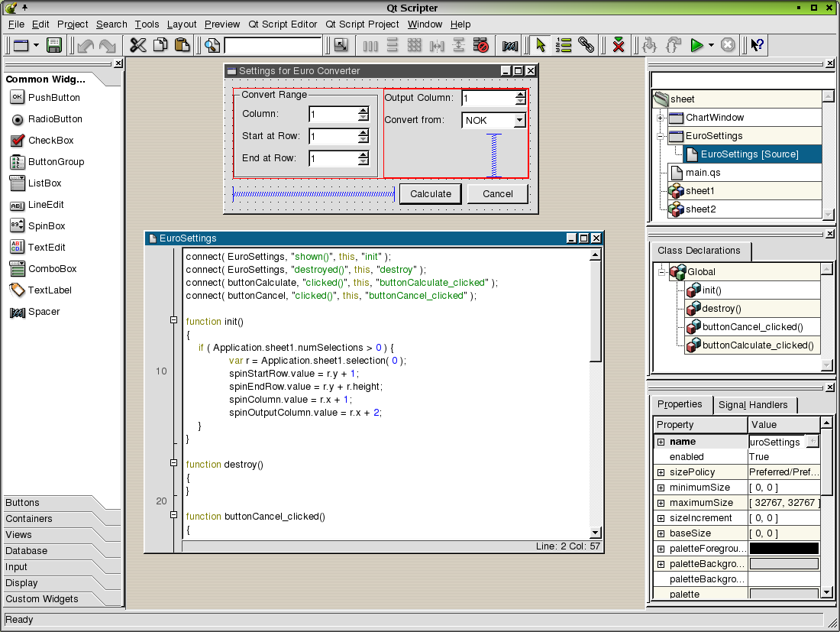Click the green Run play icon
This screenshot has height=632, width=840.
(x=696, y=46)
